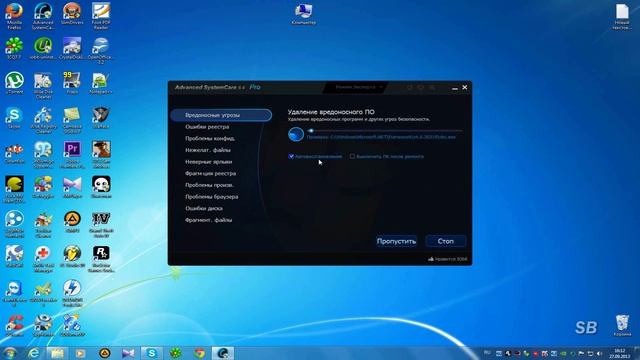This screenshot has height=360, width=640.
Task: Open Rockstar Games Social Club shortcut
Action: (x=101, y=259)
